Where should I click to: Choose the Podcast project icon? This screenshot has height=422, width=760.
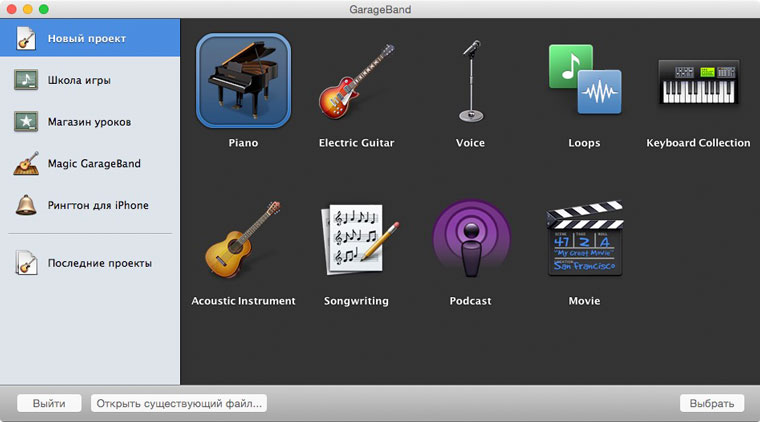471,238
